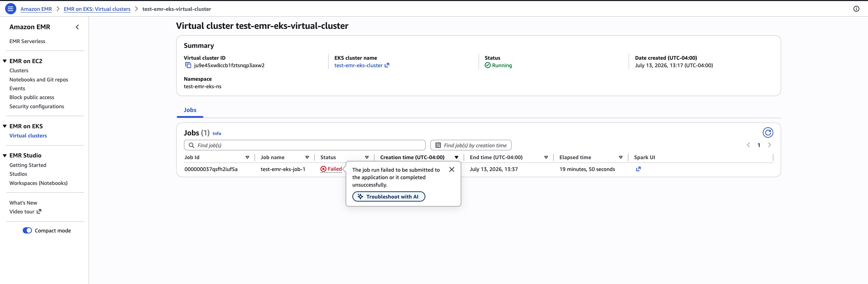
Task: Sort by Elapsed time column arrow
Action: [621, 157]
